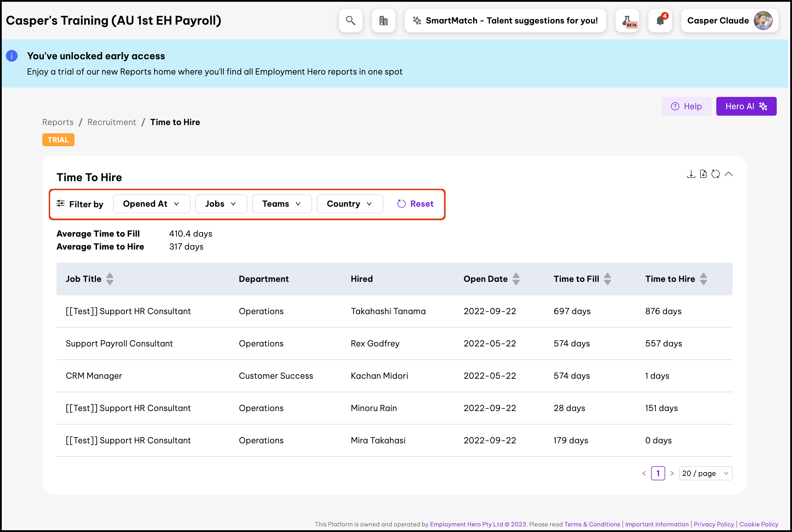The image size is (792, 532).
Task: Click the download tray icon
Action: click(x=691, y=174)
